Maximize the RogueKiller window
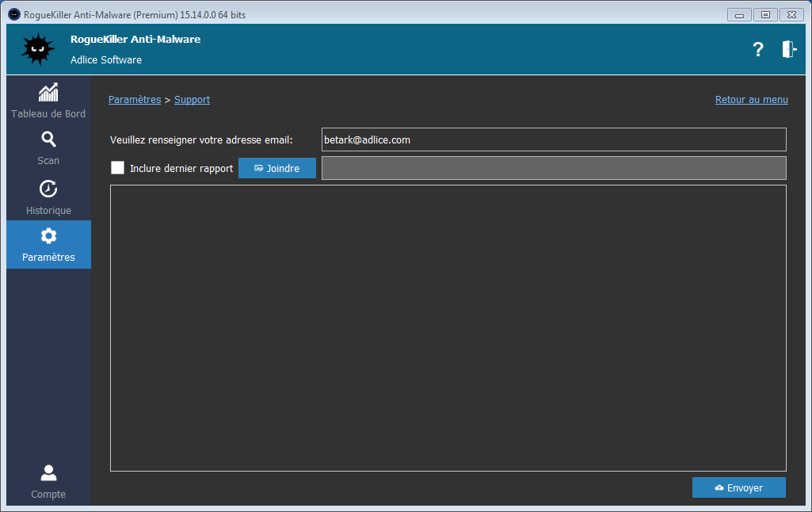812x512 pixels. pyautogui.click(x=765, y=14)
